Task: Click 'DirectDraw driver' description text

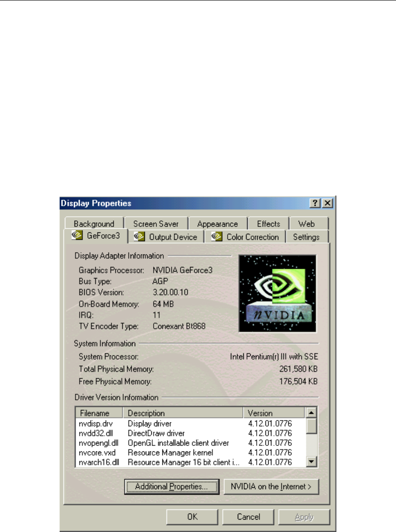Action: click(156, 433)
